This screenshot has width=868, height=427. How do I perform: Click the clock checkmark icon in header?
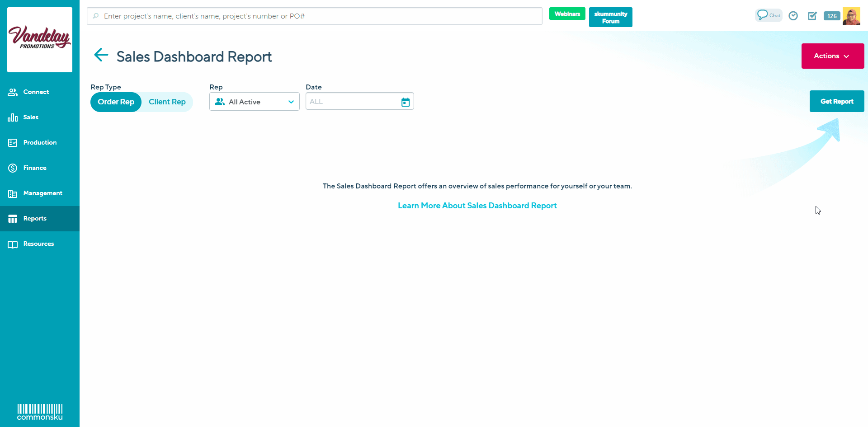(793, 16)
